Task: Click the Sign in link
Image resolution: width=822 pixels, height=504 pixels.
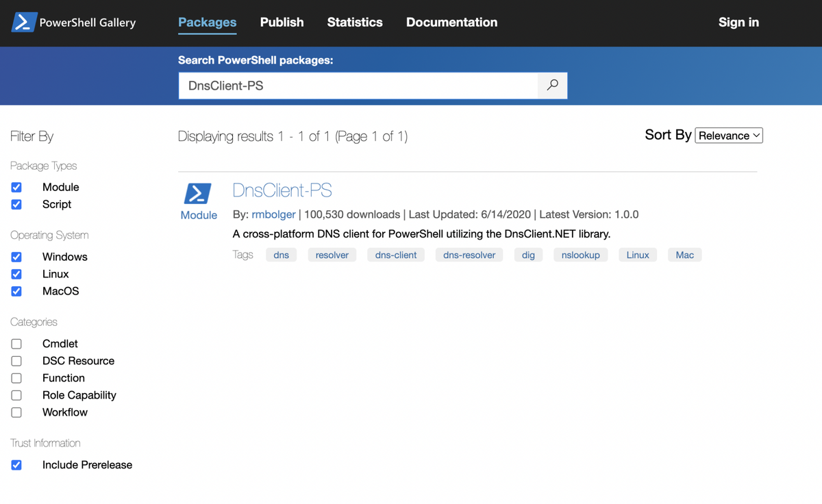Action: point(738,22)
